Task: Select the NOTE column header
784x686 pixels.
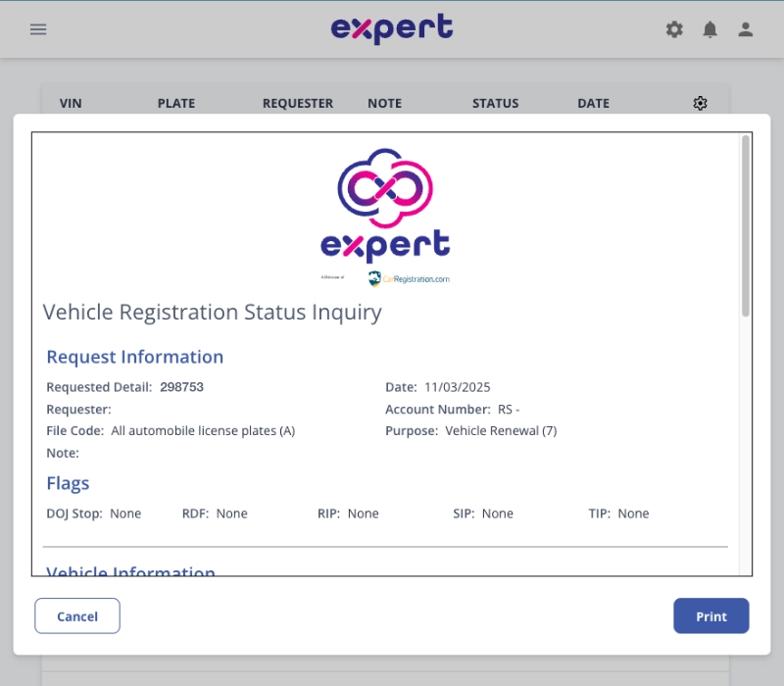Action: click(385, 103)
